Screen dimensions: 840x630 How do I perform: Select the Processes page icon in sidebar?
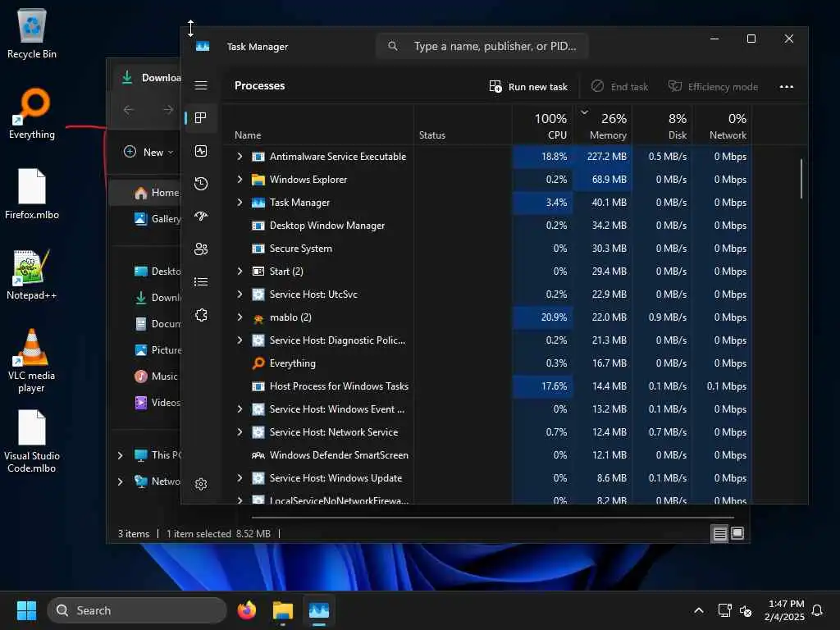(x=201, y=118)
